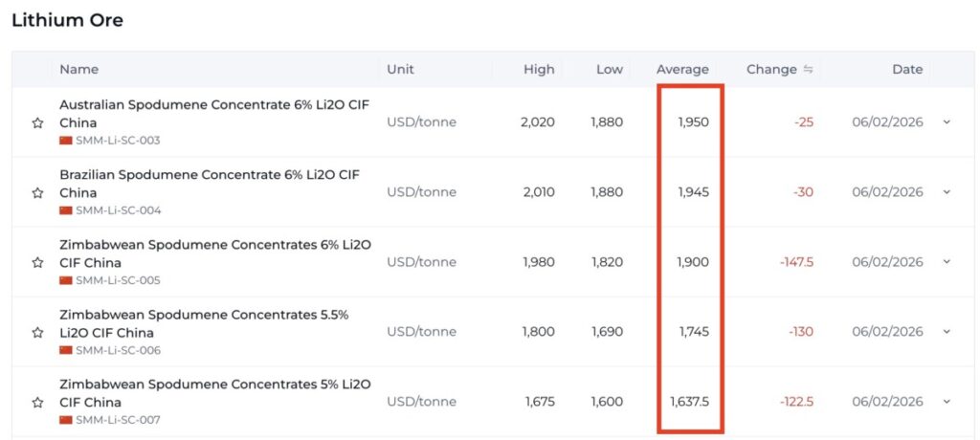The height and width of the screenshot is (440, 980).
Task: Star the Zimbabwean 6% Li2O row
Action: (x=37, y=262)
